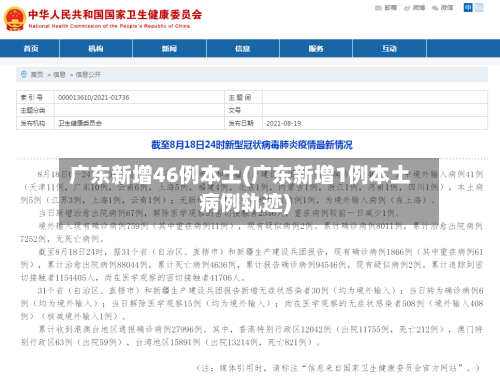Go to 首页 in the breadcrumb trail
The height and width of the screenshot is (384, 500).
pos(37,75)
